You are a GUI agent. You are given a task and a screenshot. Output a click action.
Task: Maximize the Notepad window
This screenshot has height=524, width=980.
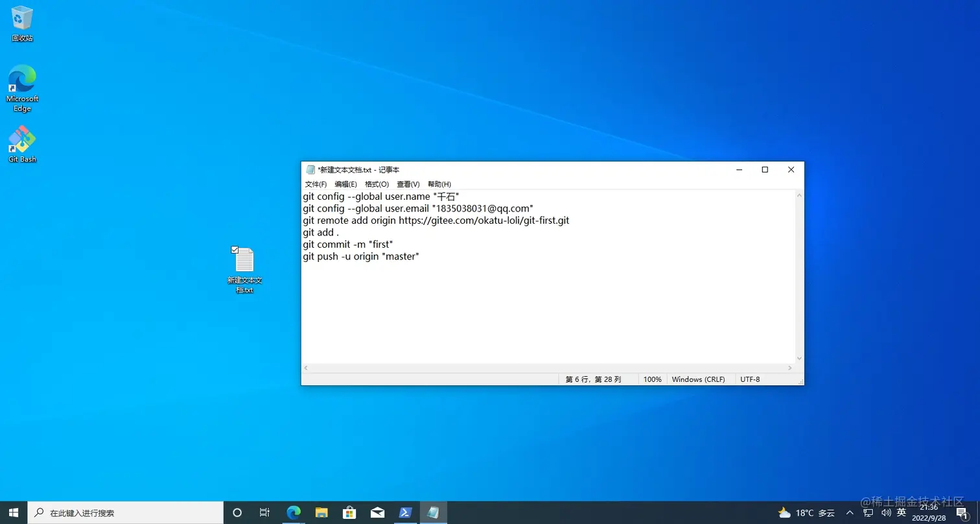pyautogui.click(x=765, y=170)
